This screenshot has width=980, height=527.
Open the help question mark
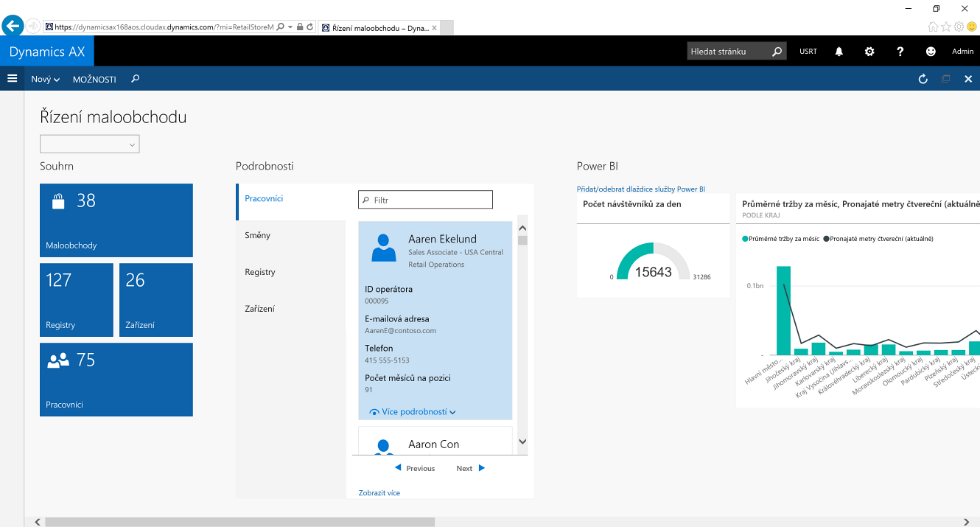pyautogui.click(x=900, y=52)
